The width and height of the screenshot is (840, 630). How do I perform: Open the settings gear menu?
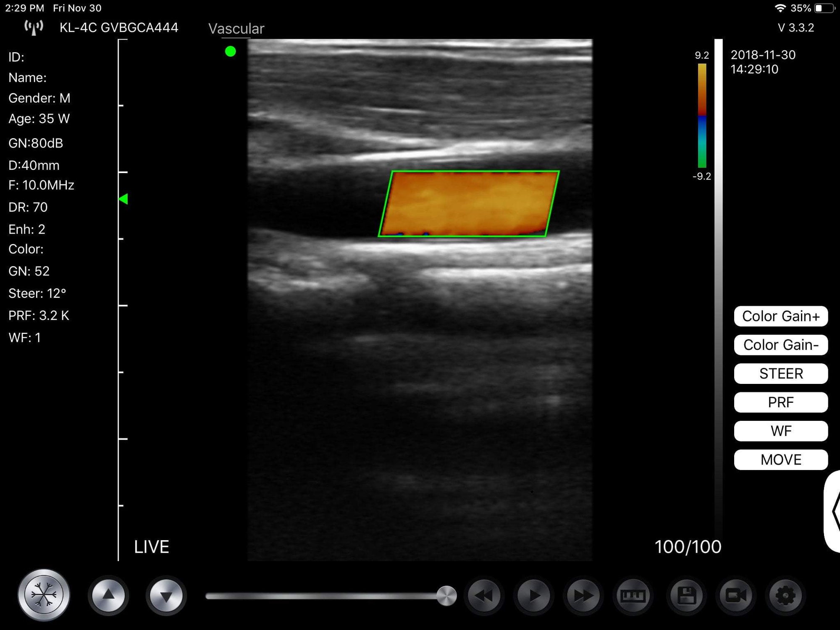click(x=786, y=594)
